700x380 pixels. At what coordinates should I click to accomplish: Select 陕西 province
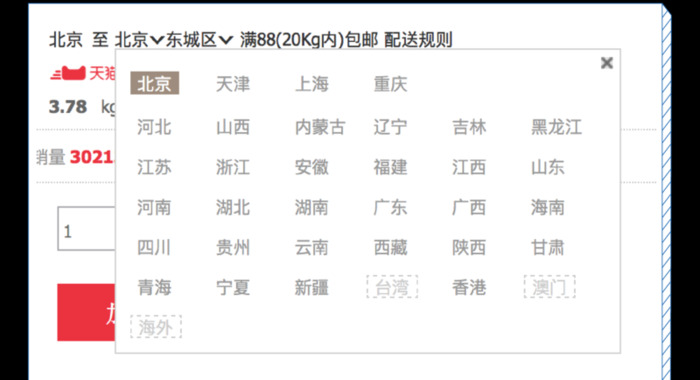click(469, 247)
